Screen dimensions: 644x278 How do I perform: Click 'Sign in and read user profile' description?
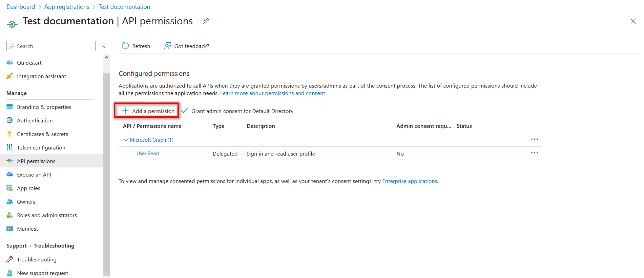pyautogui.click(x=281, y=154)
